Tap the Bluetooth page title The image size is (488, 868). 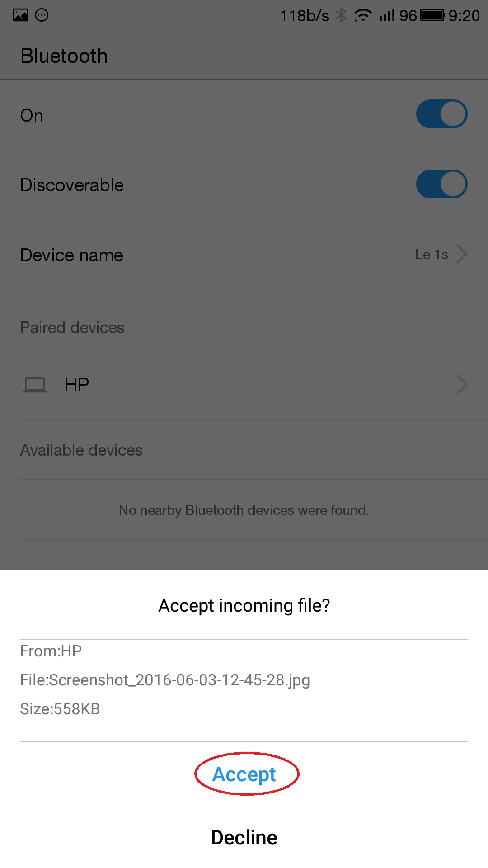(x=64, y=56)
